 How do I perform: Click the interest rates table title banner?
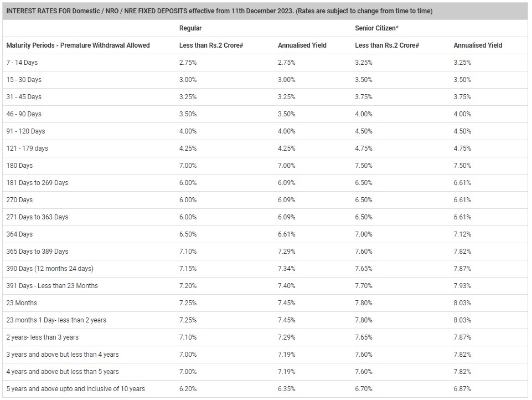pyautogui.click(x=219, y=11)
